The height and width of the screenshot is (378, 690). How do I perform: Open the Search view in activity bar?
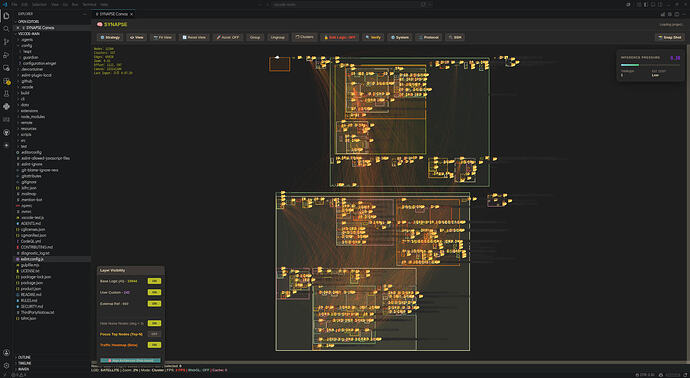(6, 29)
